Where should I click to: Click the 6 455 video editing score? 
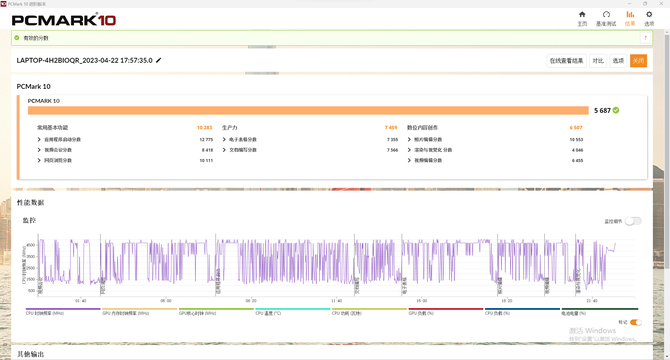click(577, 161)
